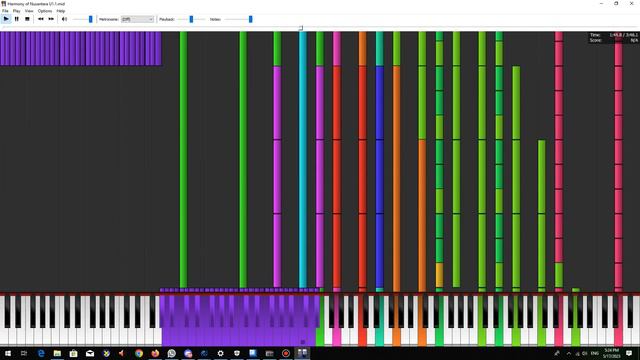Open WhatsApp from the taskbar
640x360 pixels.
tap(171, 353)
